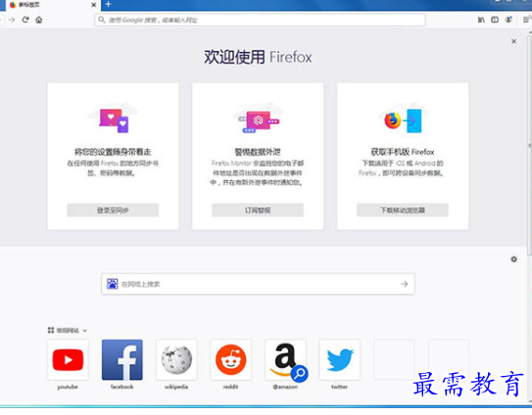This screenshot has width=532, height=415.
Task: Click the wikipedia label under tile
Action: (x=176, y=387)
